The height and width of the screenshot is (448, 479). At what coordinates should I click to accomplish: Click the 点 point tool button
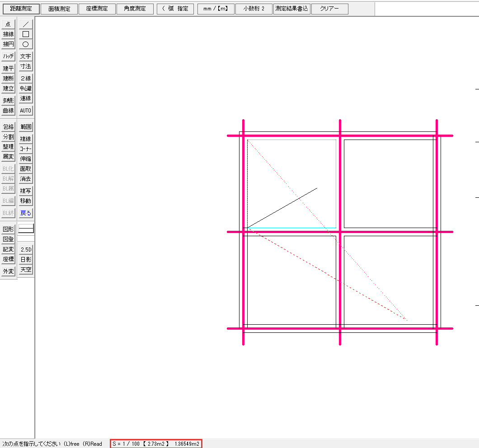click(8, 24)
